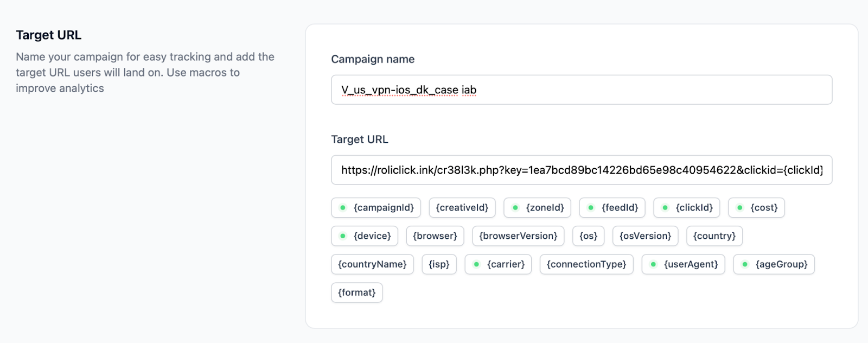
Task: Insert the {campaignId} macro chip
Action: (x=376, y=208)
